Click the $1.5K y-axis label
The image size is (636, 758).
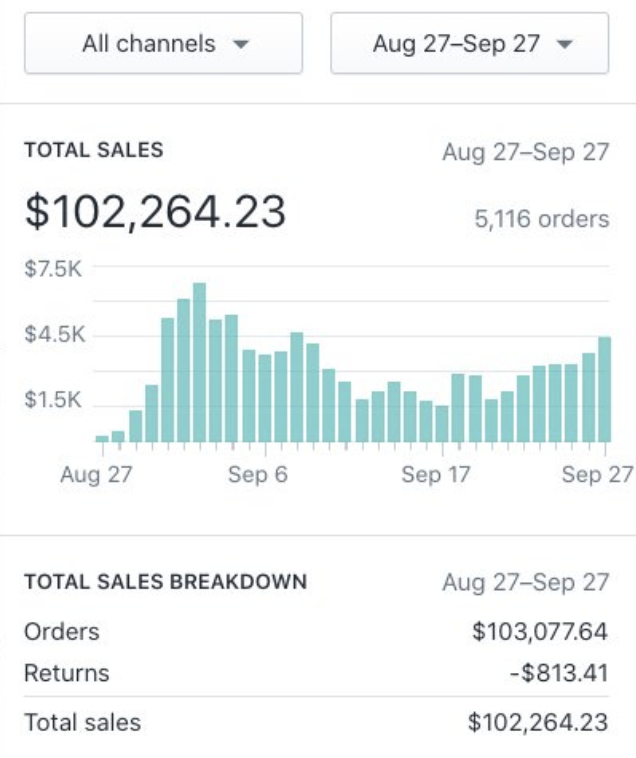[x=54, y=400]
